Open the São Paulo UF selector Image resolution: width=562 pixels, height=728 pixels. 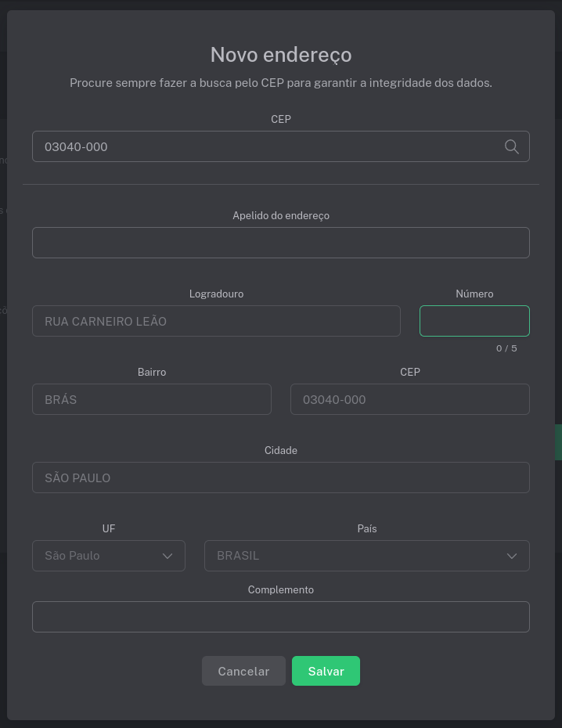coord(108,556)
